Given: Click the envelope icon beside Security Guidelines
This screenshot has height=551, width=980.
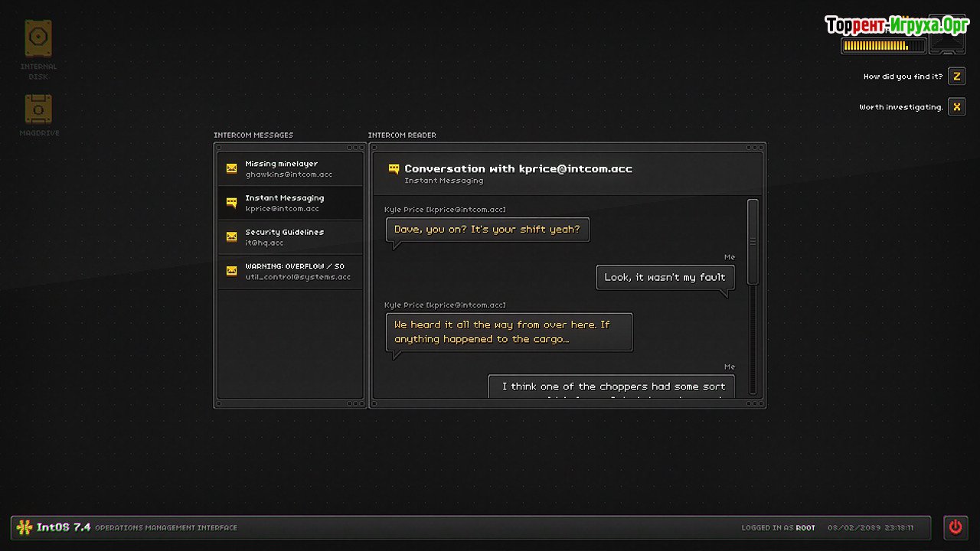Looking at the screenshot, I should pos(231,237).
